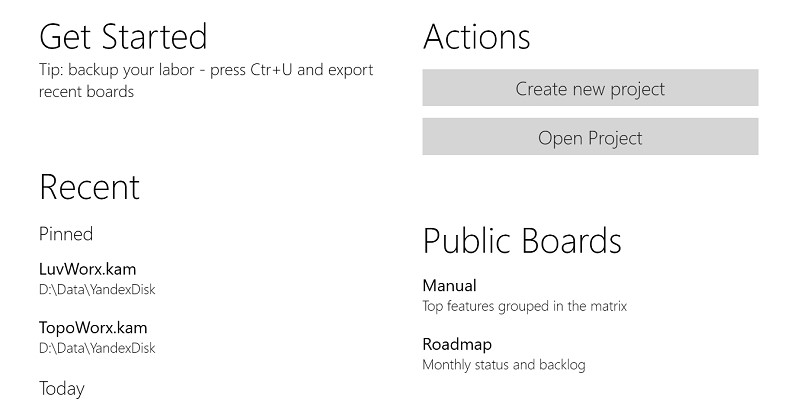800x400 pixels.
Task: Click the Recent section heading
Action: [89, 187]
